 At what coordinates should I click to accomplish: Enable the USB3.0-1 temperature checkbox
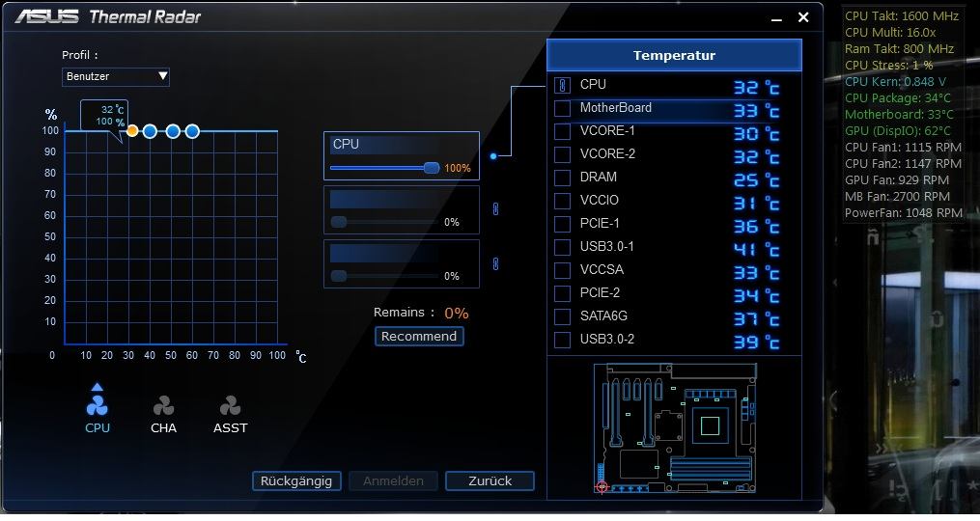[563, 247]
